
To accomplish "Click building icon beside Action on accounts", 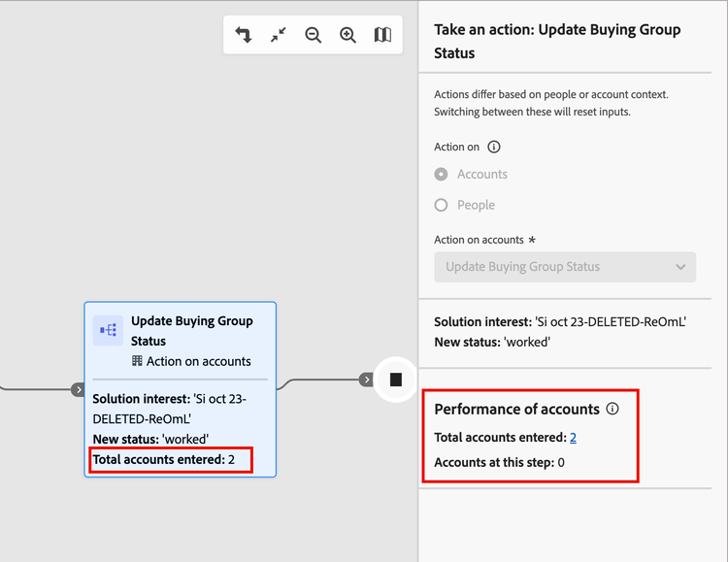I will pos(137,361).
